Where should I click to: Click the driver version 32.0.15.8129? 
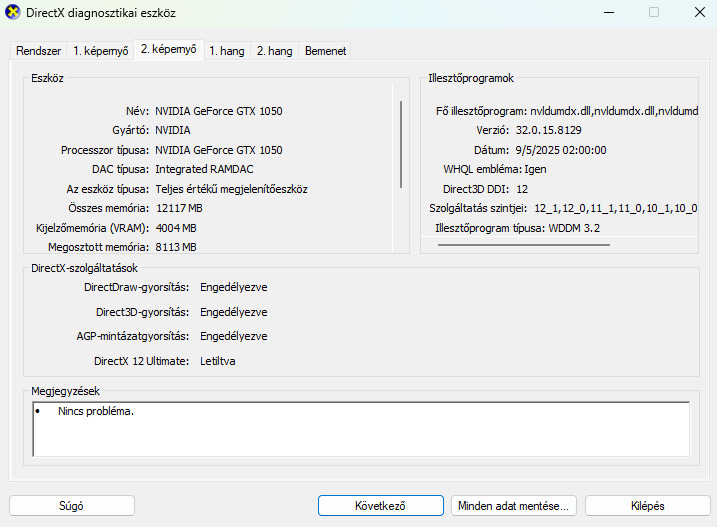(x=549, y=130)
